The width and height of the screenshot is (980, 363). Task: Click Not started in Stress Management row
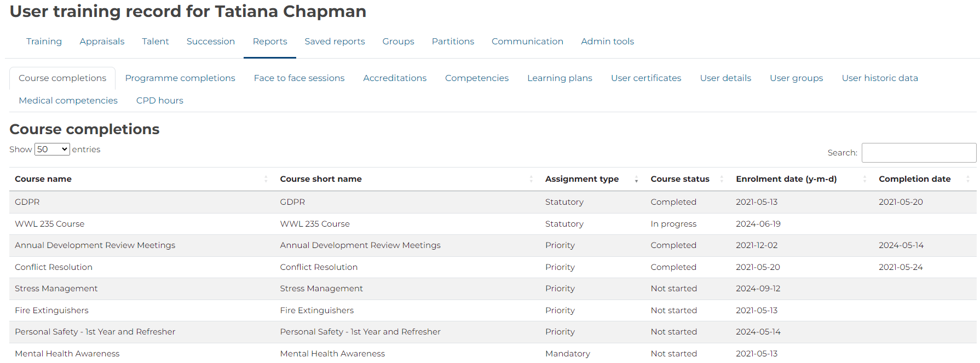pos(674,289)
